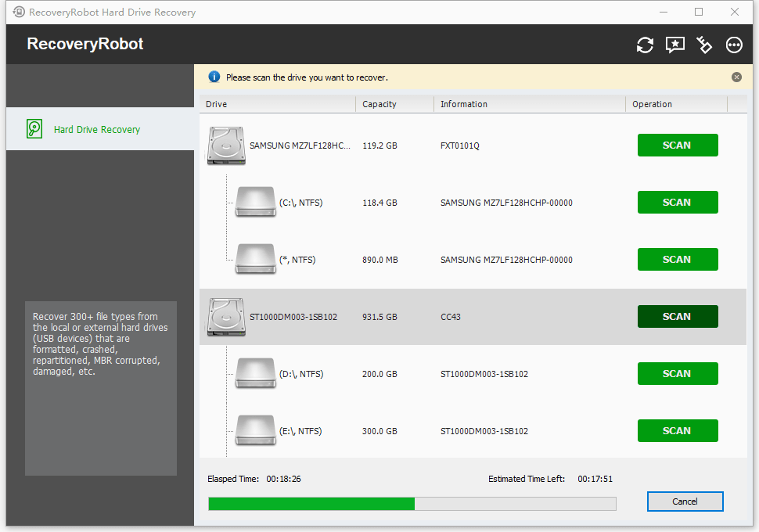
Task: Open the ellipsis more-options icon
Action: click(733, 45)
